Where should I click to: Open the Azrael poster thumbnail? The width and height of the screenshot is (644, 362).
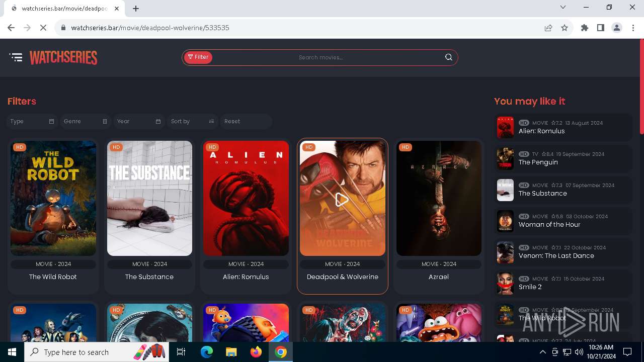click(x=439, y=198)
